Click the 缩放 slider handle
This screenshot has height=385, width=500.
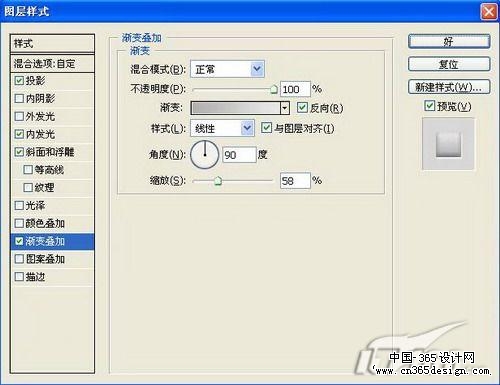[218, 181]
